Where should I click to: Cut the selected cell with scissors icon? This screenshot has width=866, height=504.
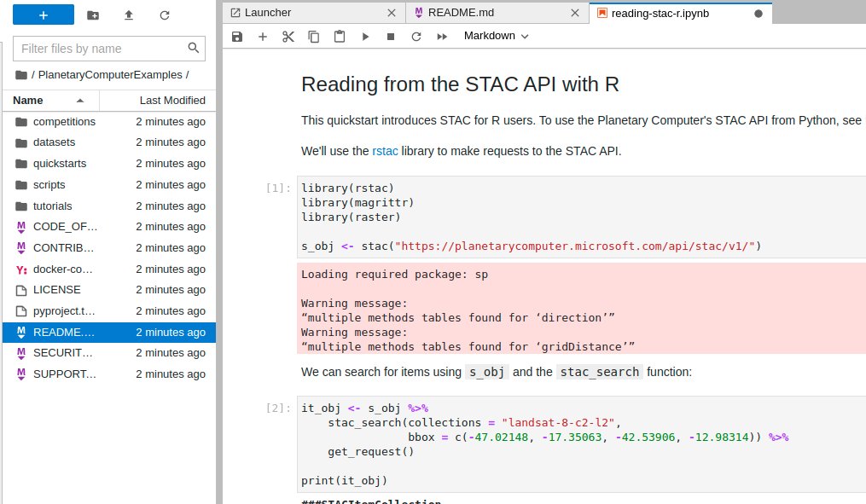288,36
